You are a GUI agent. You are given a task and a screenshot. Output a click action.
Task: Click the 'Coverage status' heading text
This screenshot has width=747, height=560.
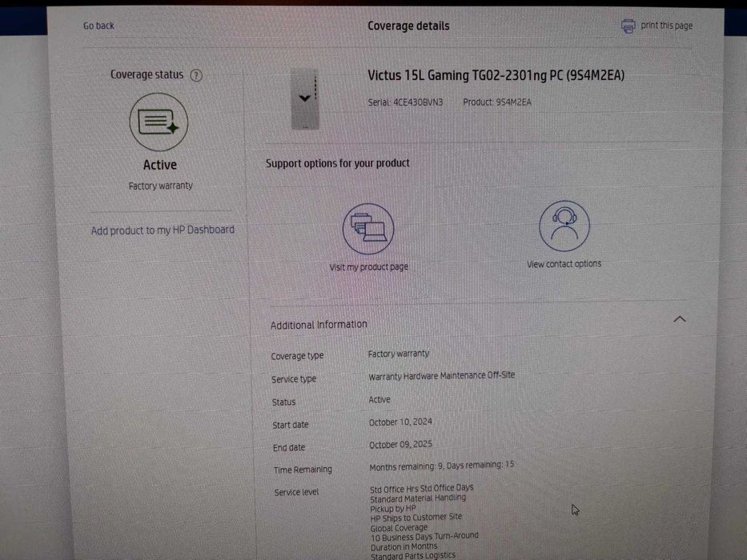[147, 74]
